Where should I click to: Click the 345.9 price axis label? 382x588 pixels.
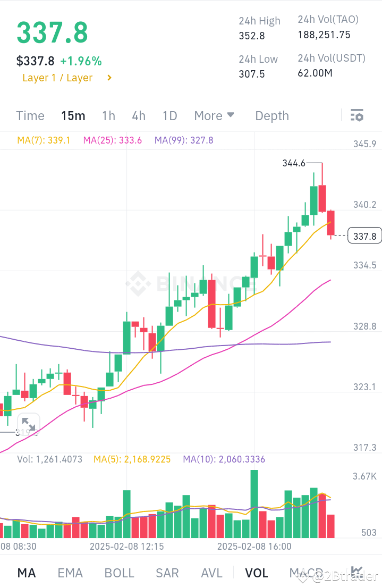coord(365,144)
